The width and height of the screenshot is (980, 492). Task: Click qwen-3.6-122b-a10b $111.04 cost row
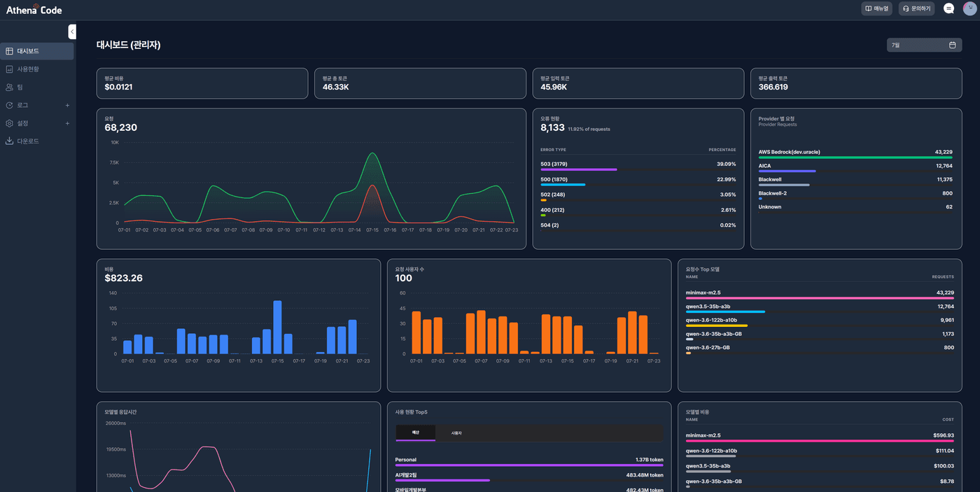click(x=820, y=453)
